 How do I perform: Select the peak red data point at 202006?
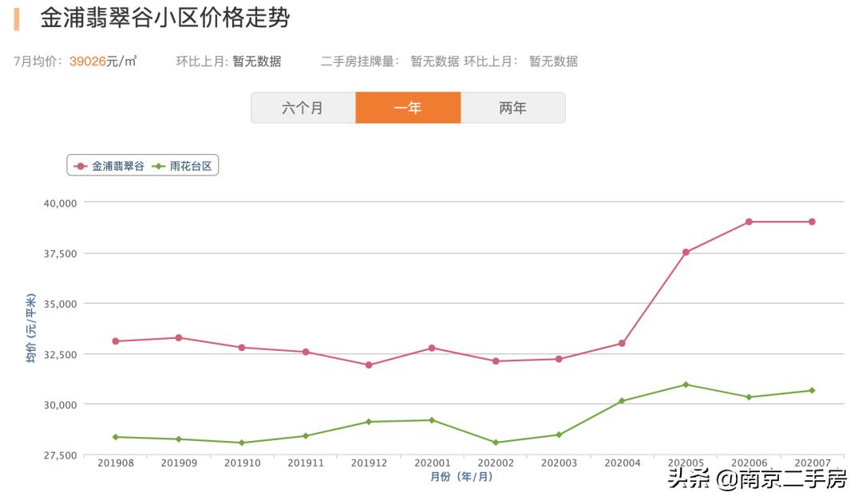pyautogui.click(x=748, y=222)
